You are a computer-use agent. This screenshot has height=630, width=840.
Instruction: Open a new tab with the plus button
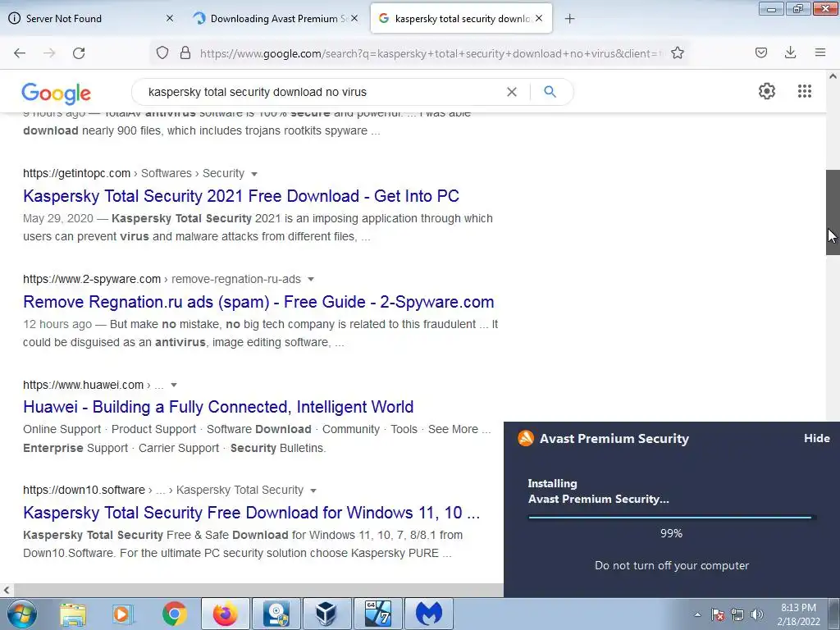(x=569, y=19)
